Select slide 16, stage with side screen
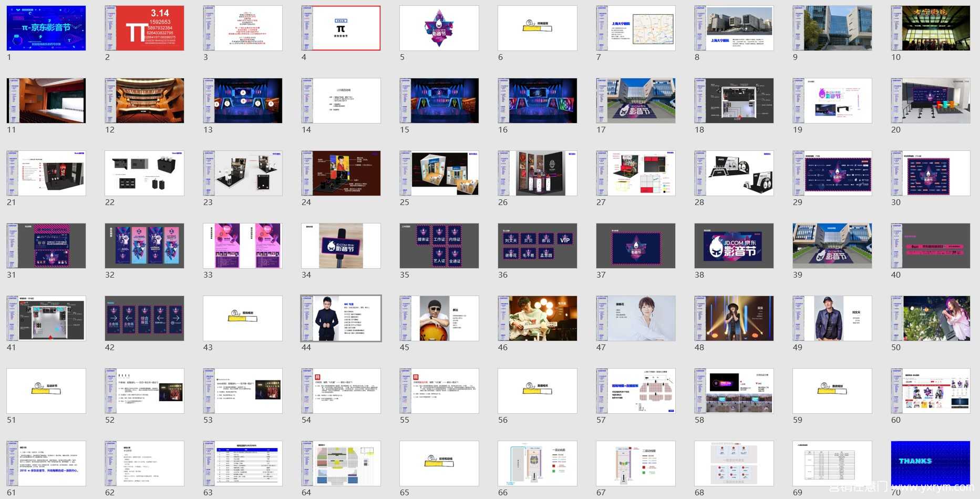Viewport: 980px width, 499px height. click(538, 101)
